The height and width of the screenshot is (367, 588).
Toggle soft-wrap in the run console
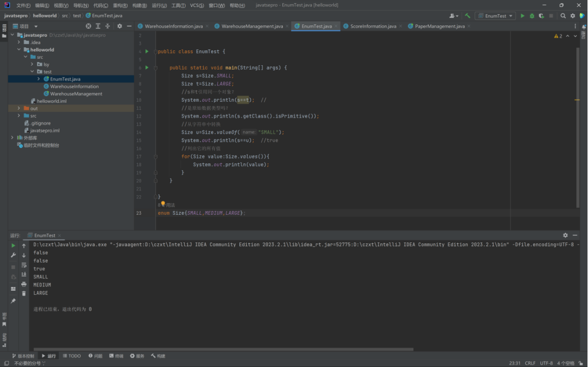click(x=24, y=265)
